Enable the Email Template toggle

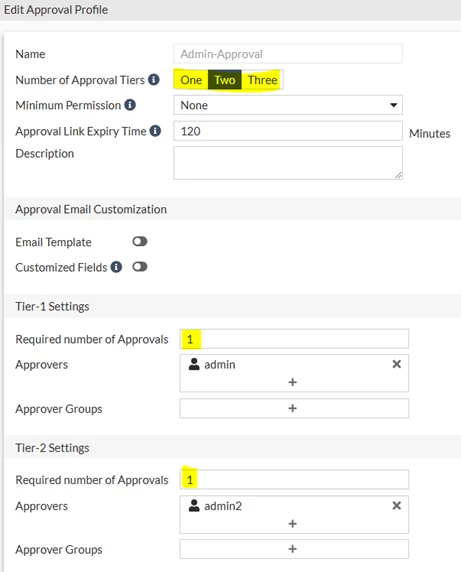pos(140,241)
